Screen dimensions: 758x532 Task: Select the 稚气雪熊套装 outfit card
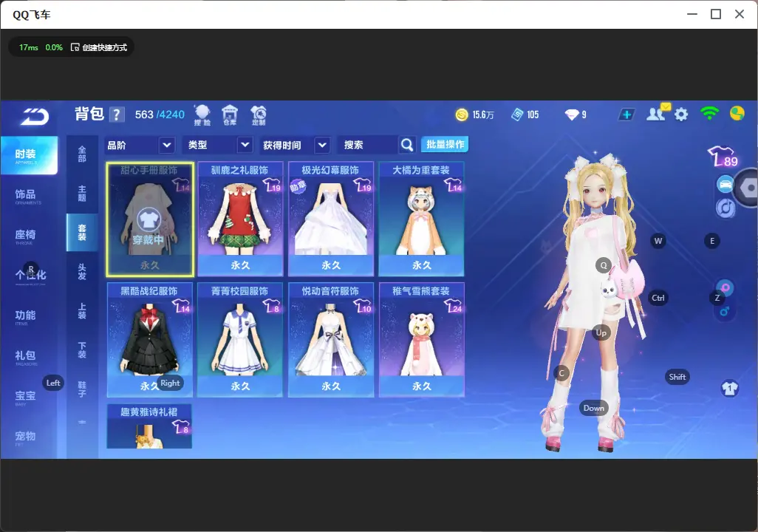(422, 340)
